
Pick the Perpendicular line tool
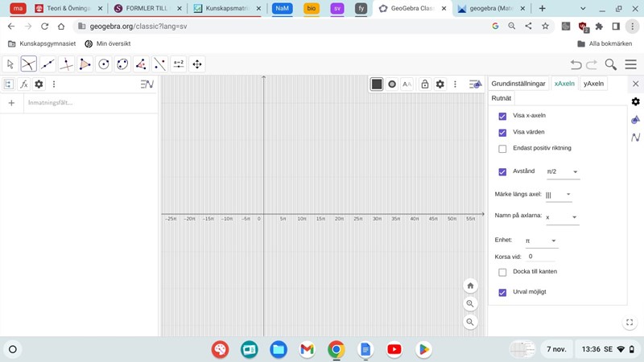[x=66, y=64]
